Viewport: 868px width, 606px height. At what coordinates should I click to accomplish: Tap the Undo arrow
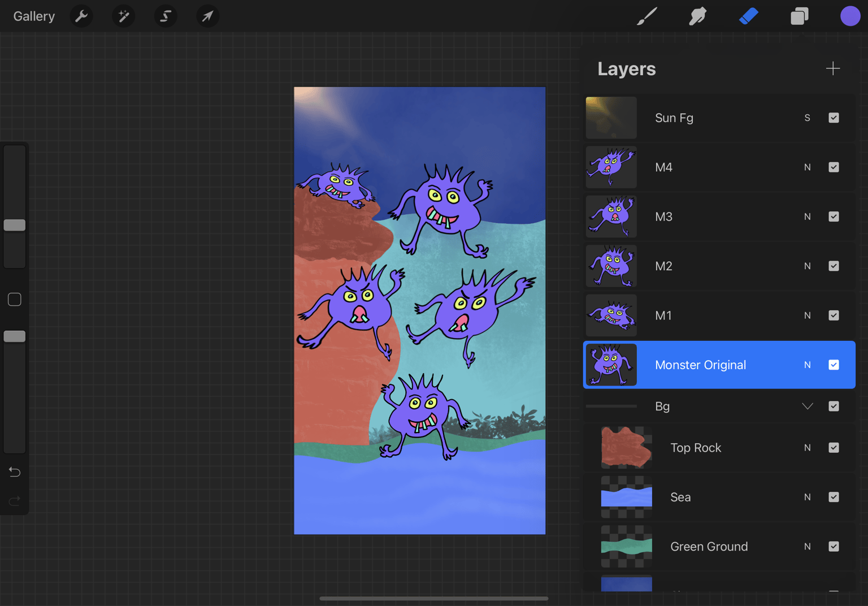[x=15, y=471]
